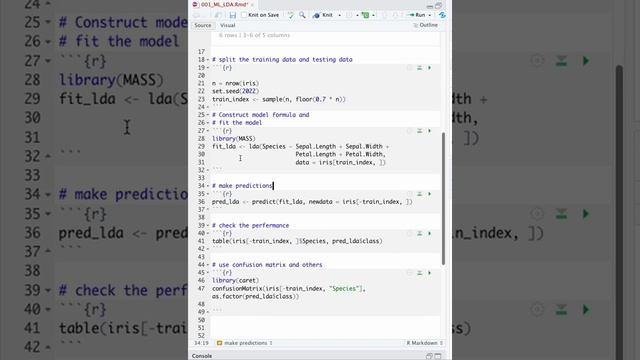Open Knit options dropdown arrow
Viewport: 640px width, 360px height.
click(x=340, y=16)
